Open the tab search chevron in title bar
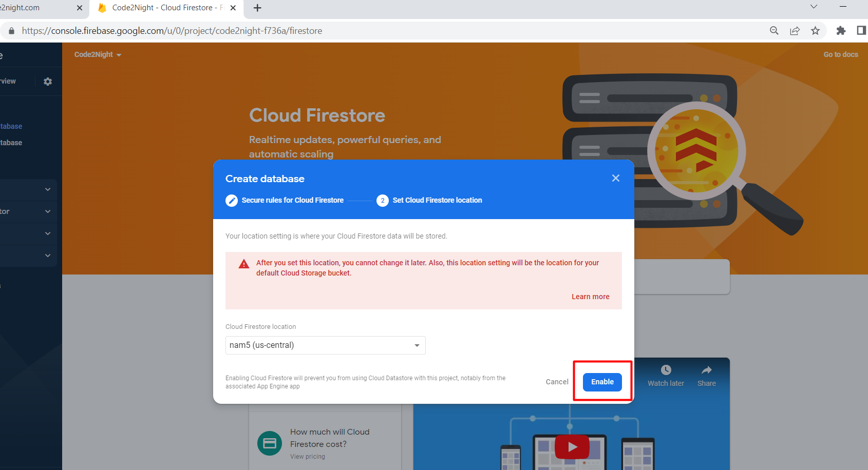Screen dimensions: 868x470 814,7
